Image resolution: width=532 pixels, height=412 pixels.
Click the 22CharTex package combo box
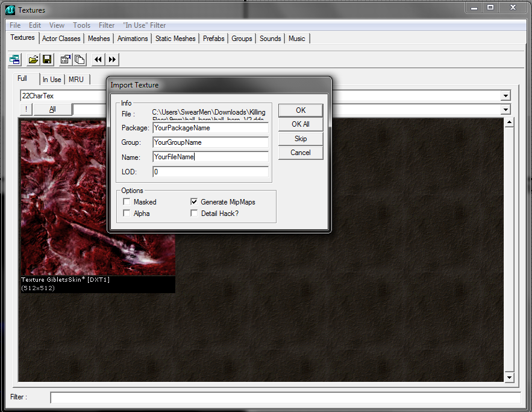265,96
